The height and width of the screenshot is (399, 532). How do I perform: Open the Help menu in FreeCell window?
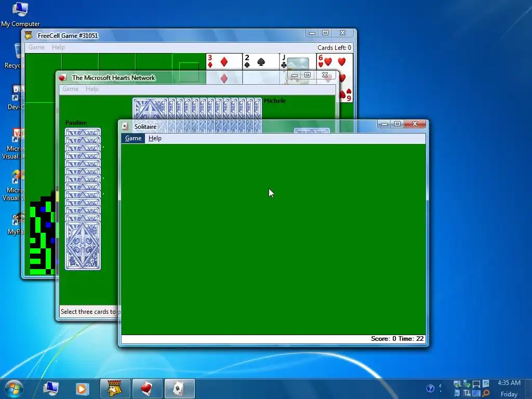tap(58, 47)
